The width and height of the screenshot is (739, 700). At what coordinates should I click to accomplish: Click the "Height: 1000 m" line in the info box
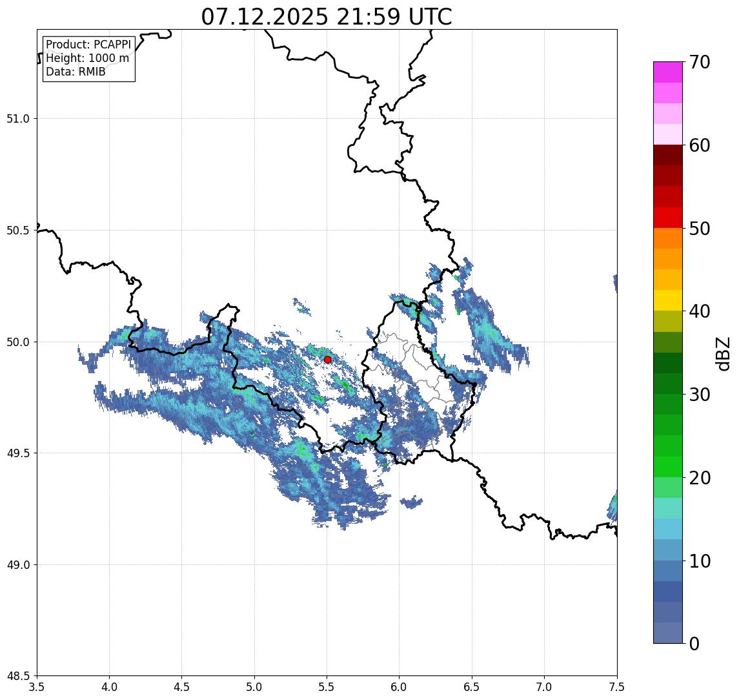87,58
